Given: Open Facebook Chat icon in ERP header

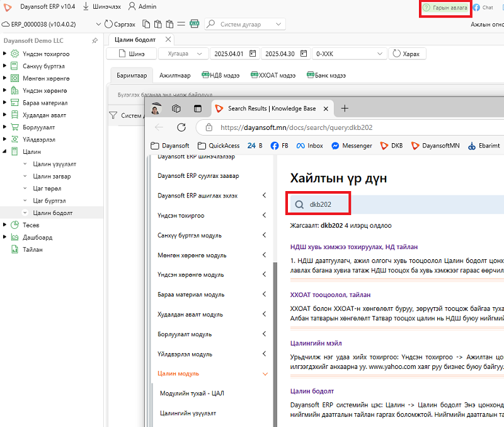Looking at the screenshot, I should 476,8.
